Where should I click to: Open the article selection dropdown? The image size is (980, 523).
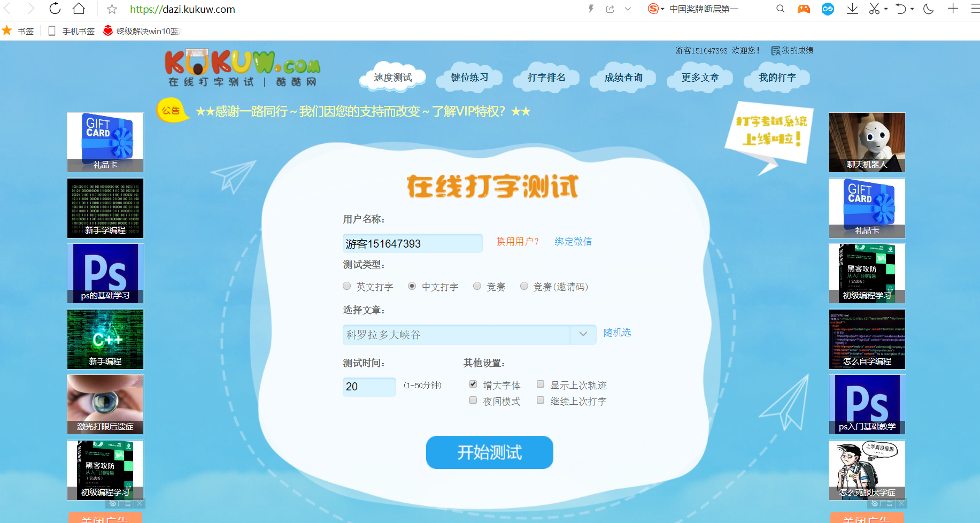click(x=583, y=334)
